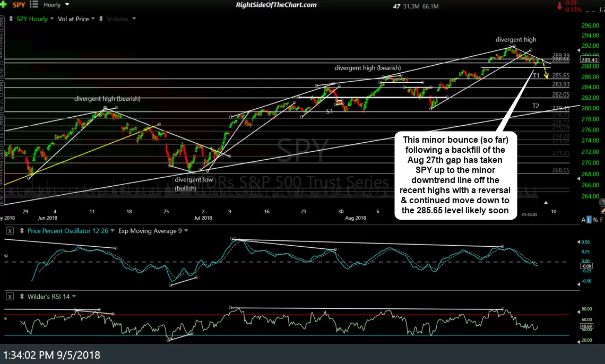This screenshot has width=605, height=364.
Task: Click oscillator scale arrow at 0.50
Action: (578, 242)
